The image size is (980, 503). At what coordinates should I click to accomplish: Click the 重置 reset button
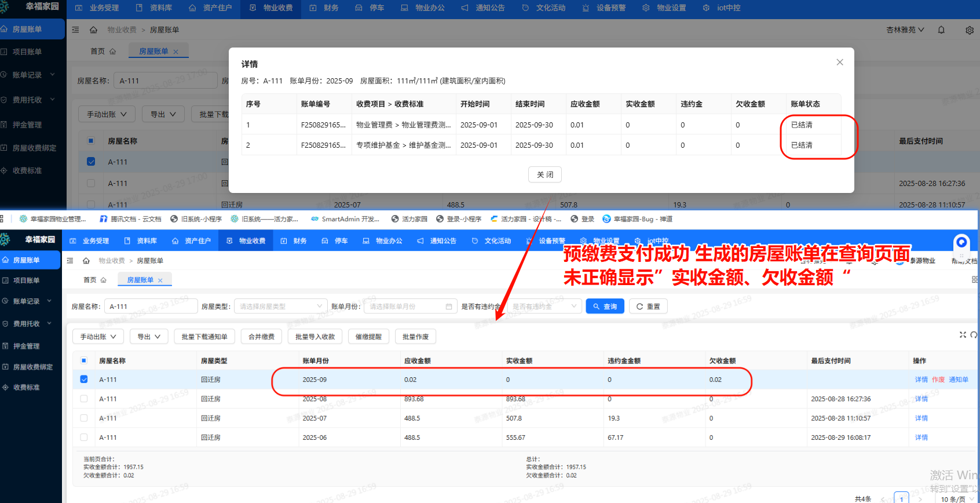648,307
